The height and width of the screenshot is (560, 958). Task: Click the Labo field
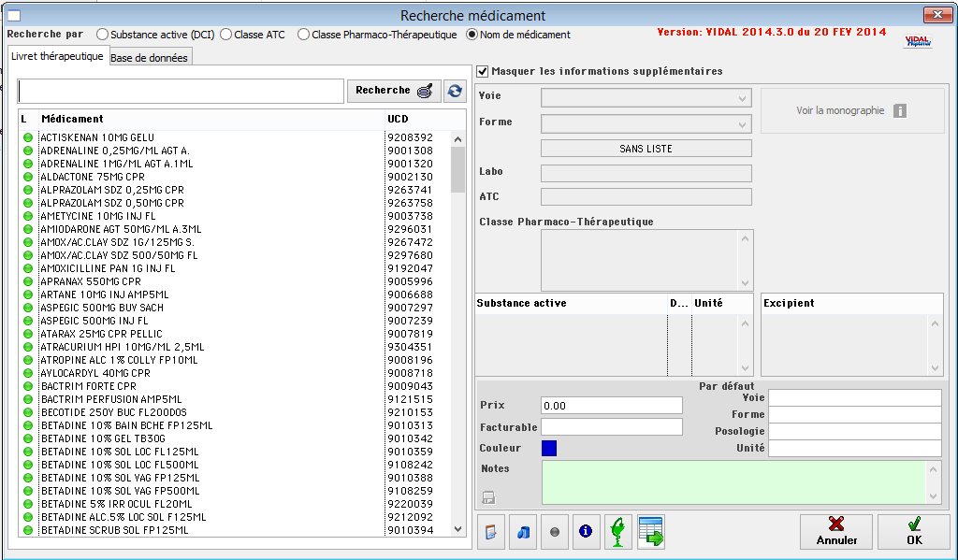coord(646,173)
